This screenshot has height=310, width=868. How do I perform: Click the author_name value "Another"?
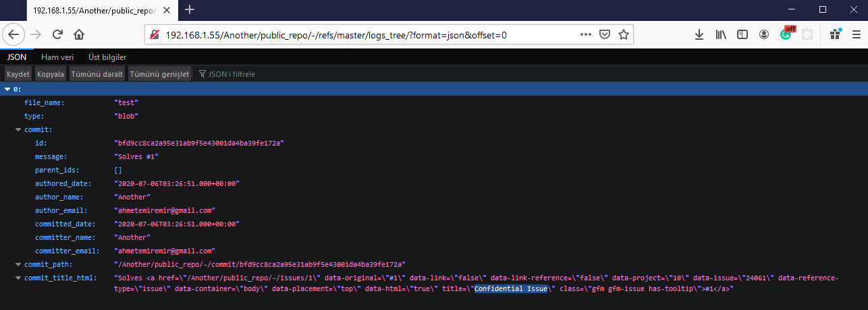(132, 197)
